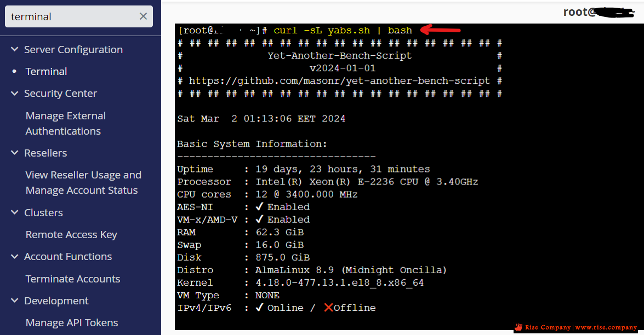Collapse the Clusters section
The height and width of the screenshot is (335, 644).
[15, 212]
